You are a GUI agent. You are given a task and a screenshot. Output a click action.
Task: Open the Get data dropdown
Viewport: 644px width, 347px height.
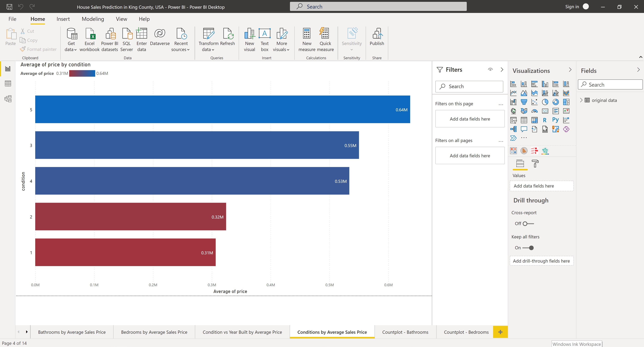pyautogui.click(x=71, y=40)
